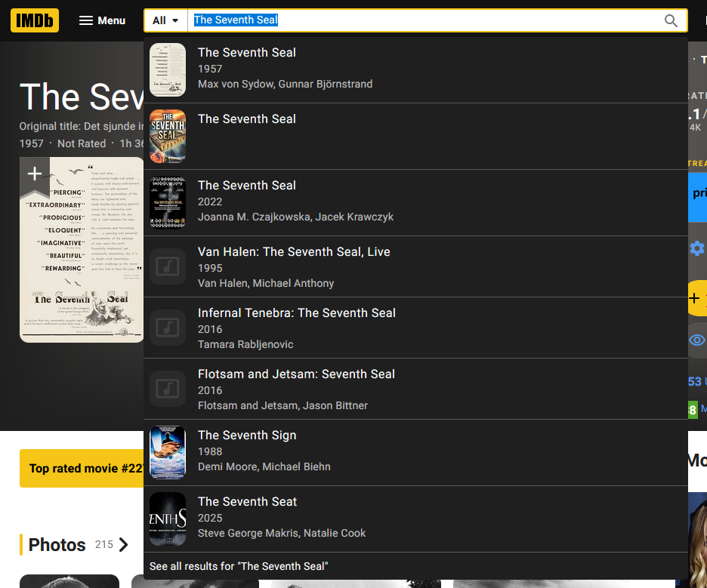Select The Seventh Seal 2022 suggestion
This screenshot has height=588, width=707.
(x=415, y=203)
